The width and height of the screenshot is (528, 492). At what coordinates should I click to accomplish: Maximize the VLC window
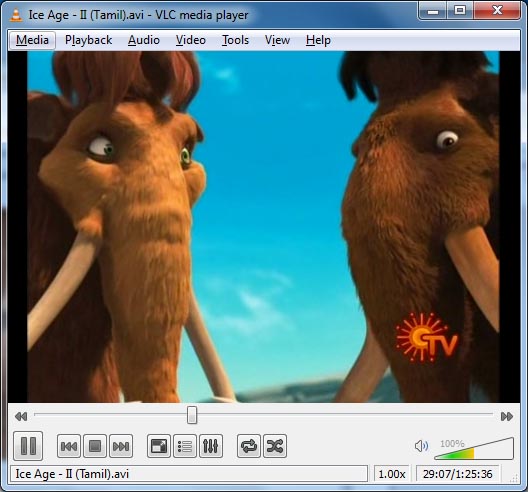pos(460,11)
